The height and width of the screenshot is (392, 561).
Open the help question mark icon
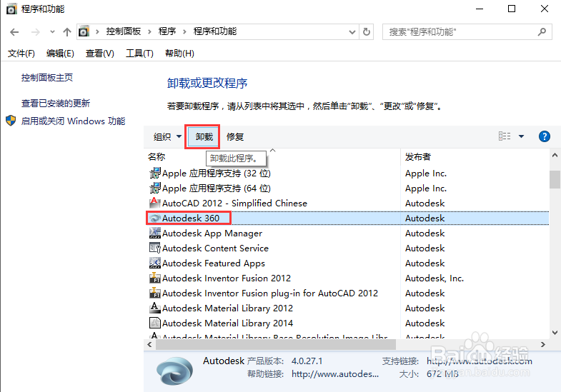tap(544, 136)
